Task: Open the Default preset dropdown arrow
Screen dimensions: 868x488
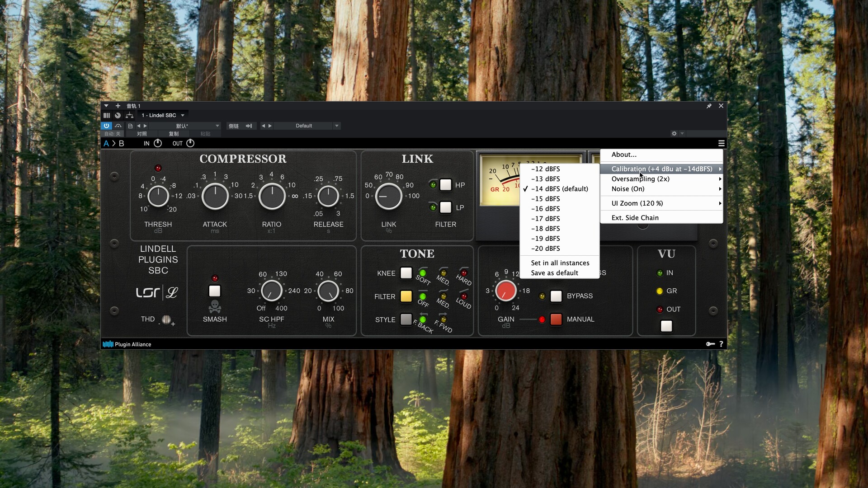Action: [x=337, y=126]
